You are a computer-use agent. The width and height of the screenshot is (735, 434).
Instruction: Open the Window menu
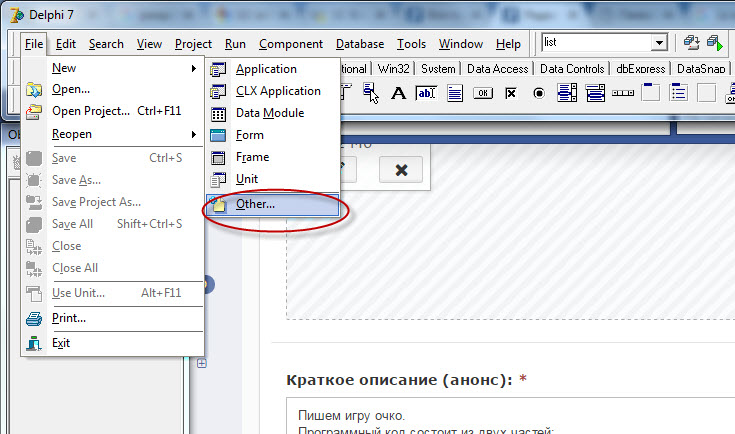461,44
